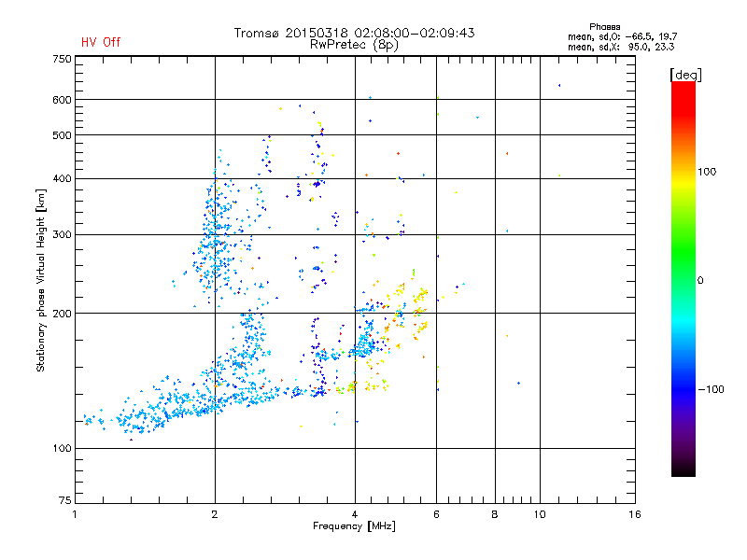Click the y-axis label '600'
747x560 pixels.
[x=62, y=100]
